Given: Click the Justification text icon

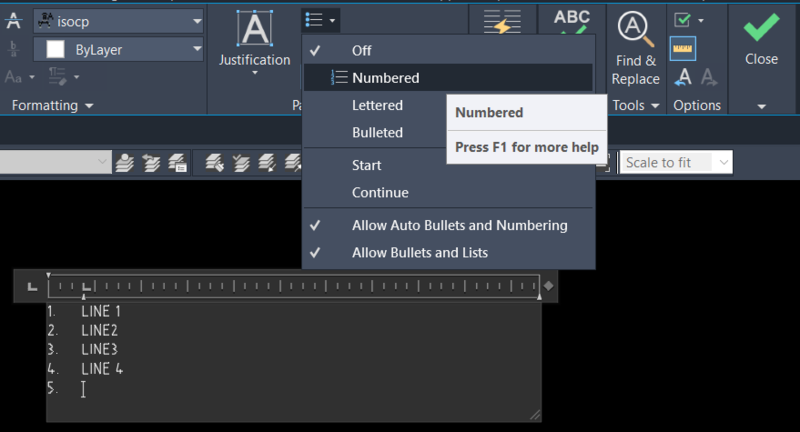Looking at the screenshot, I should (255, 28).
